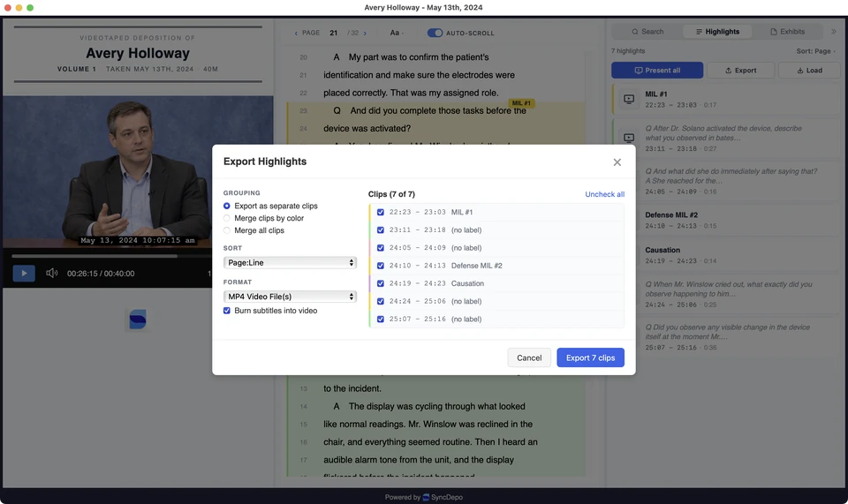
Task: Click the deposition video frame
Action: [138, 171]
